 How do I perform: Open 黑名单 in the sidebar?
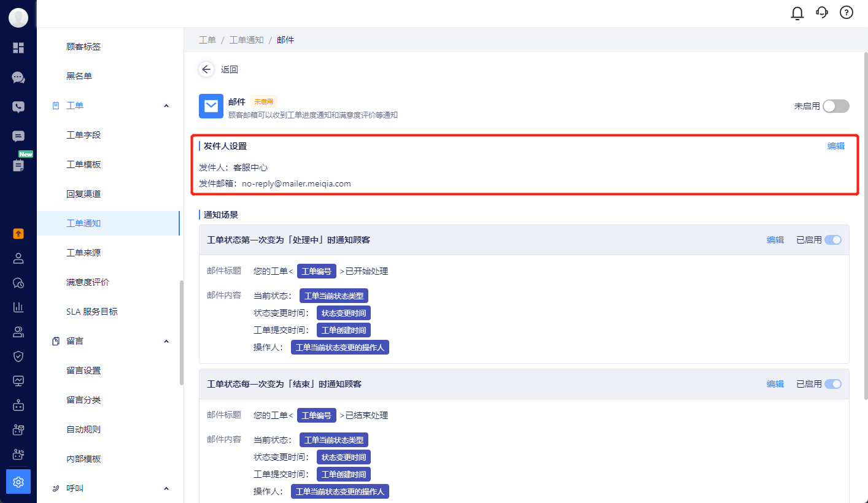coord(79,76)
